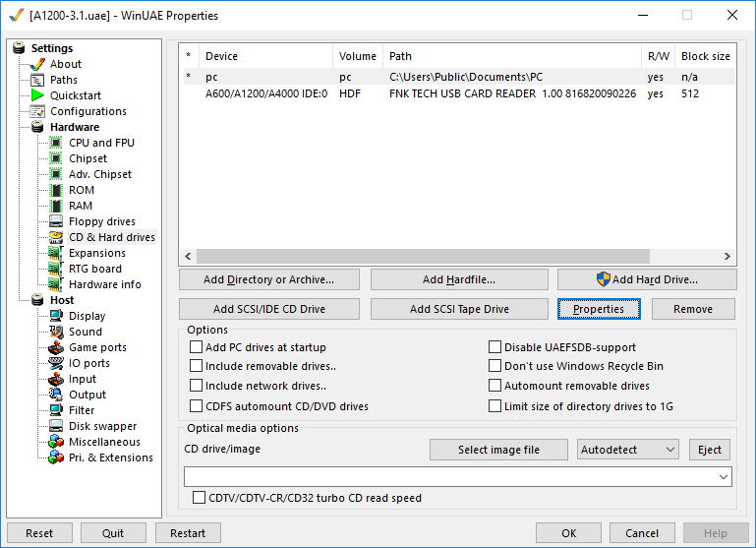Expand the CD drive image path combo box
This screenshot has height=548, width=756.
click(725, 477)
